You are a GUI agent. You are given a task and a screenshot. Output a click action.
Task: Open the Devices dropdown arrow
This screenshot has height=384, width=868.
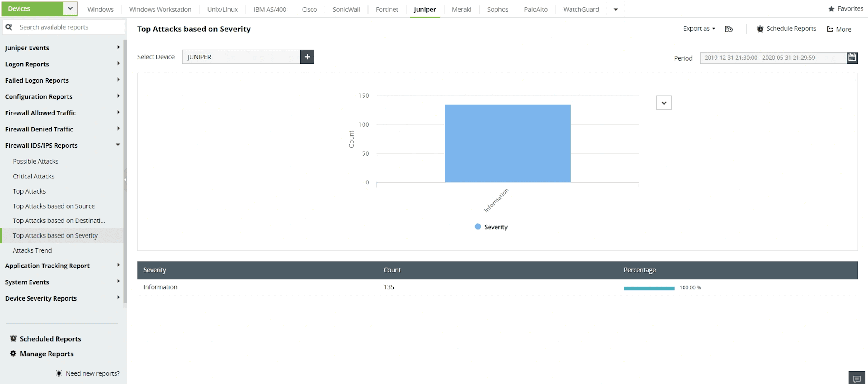(x=70, y=8)
